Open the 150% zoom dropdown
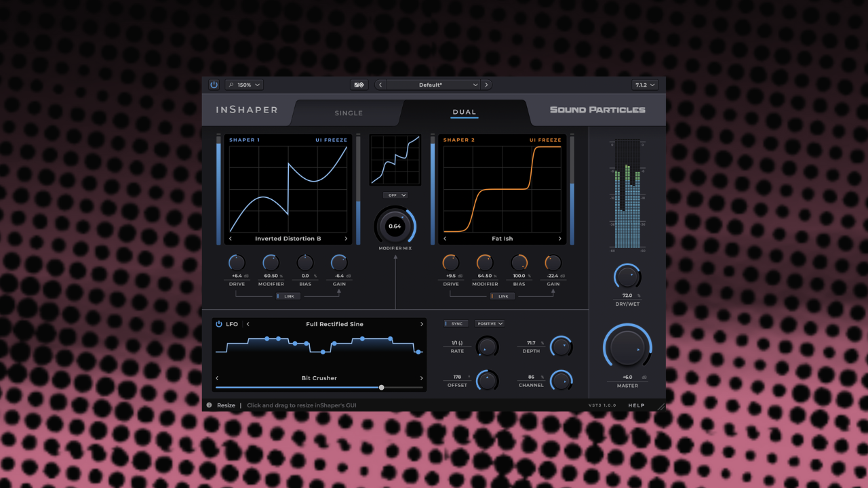This screenshot has width=868, height=488. pyautogui.click(x=244, y=85)
